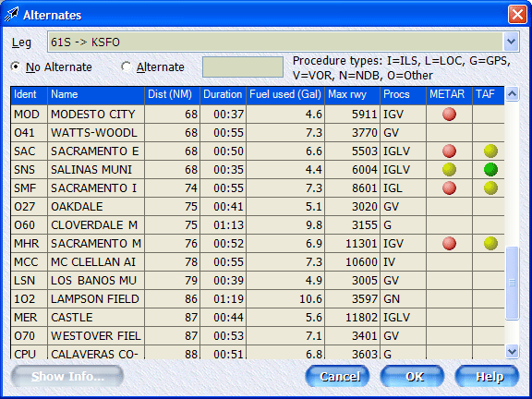The width and height of the screenshot is (532, 399).
Task: Select the OAKDALE airport row
Action: point(257,206)
